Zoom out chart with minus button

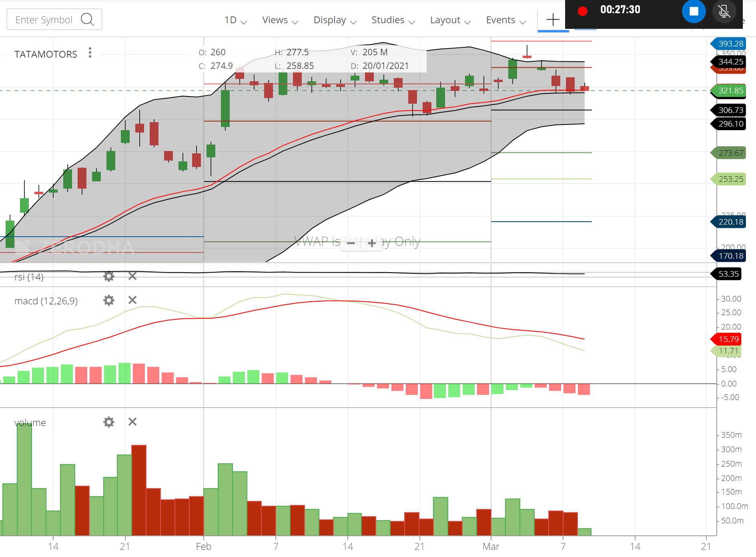351,243
